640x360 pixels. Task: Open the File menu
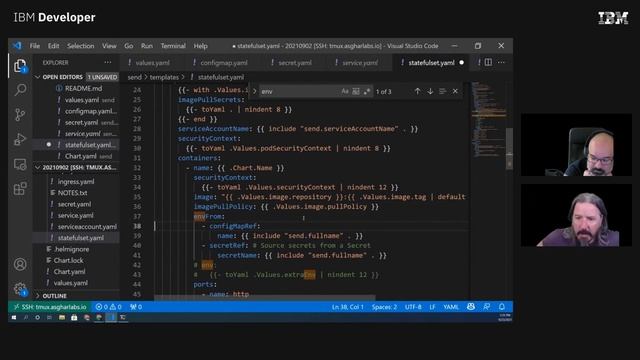tap(35, 46)
